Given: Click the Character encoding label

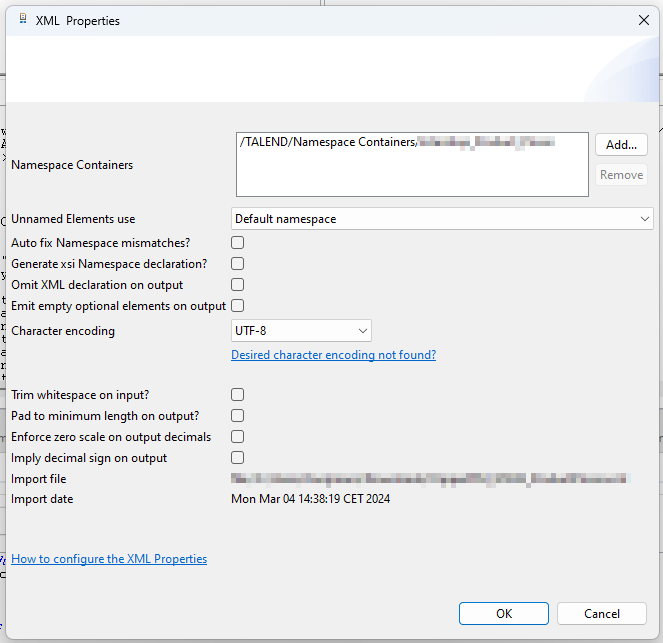Looking at the screenshot, I should 63,331.
